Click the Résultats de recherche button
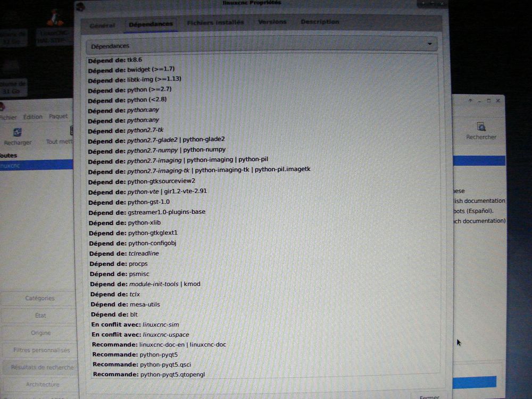This screenshot has width=532, height=399. (x=41, y=367)
